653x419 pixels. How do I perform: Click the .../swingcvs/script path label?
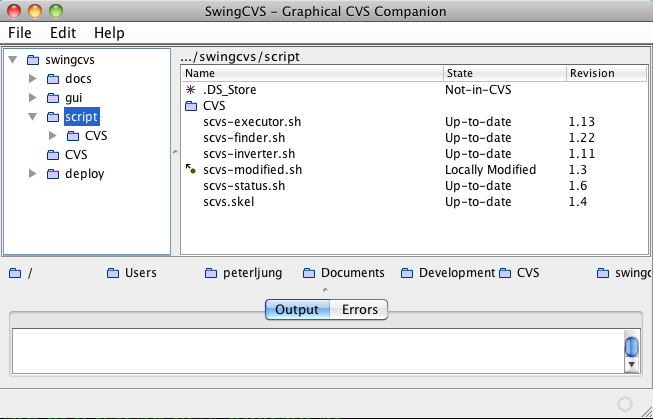240,57
